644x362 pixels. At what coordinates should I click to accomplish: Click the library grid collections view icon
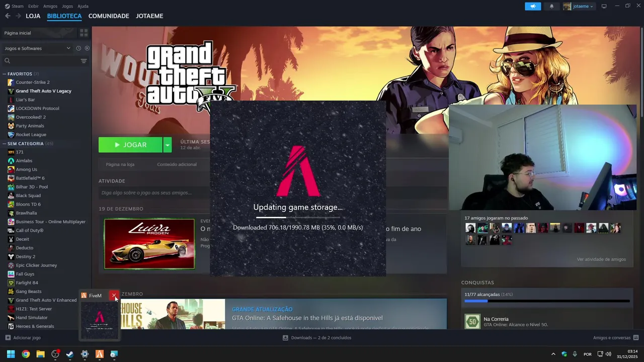coord(84,33)
